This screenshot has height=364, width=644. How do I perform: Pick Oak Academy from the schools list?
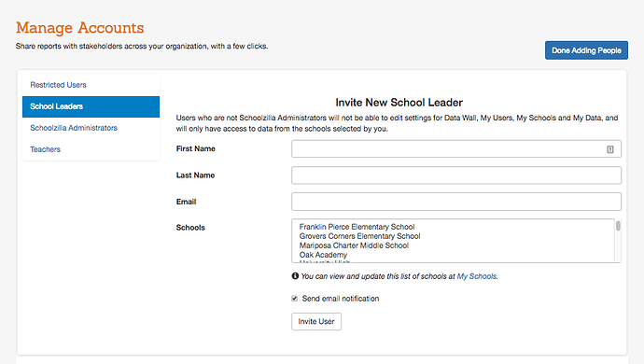[323, 255]
